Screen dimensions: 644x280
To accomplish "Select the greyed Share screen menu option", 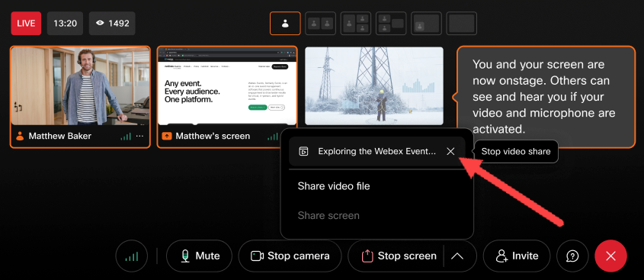I will point(328,215).
